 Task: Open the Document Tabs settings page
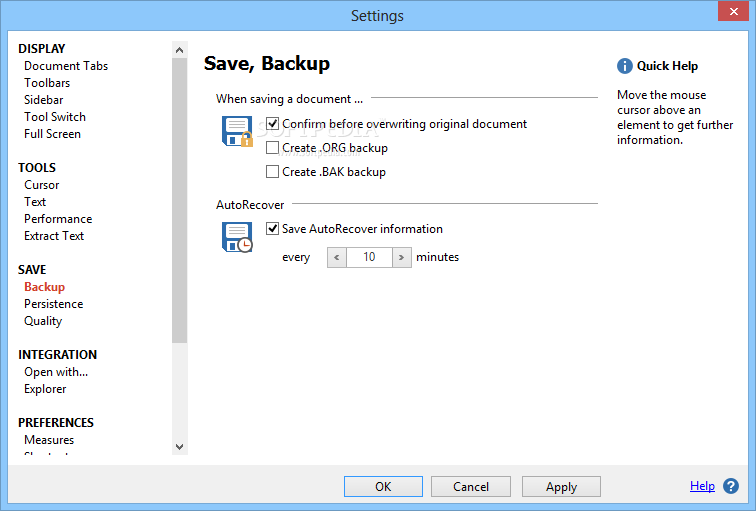[66, 66]
